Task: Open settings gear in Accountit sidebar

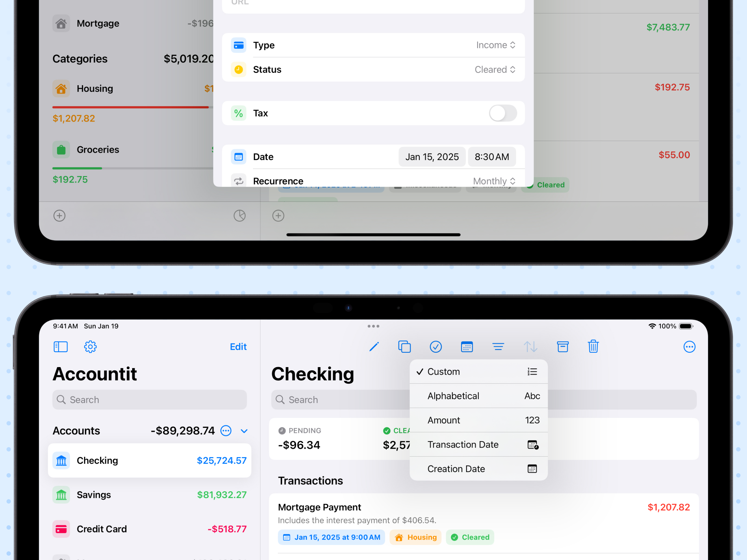Action: click(x=90, y=347)
